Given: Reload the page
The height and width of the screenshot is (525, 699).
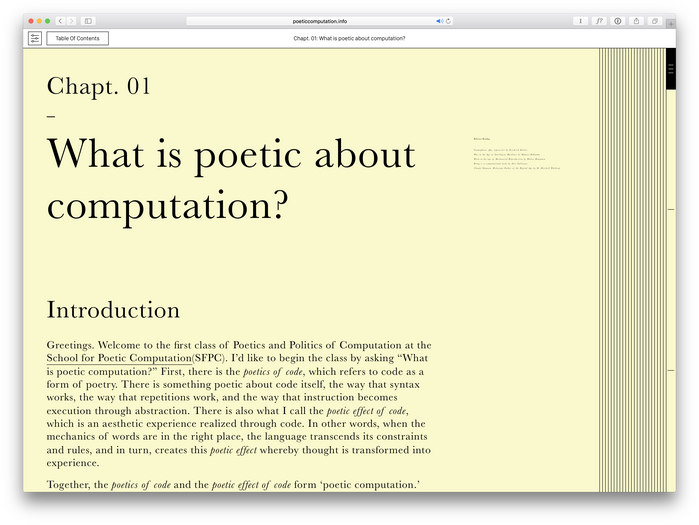Looking at the screenshot, I should (x=448, y=21).
